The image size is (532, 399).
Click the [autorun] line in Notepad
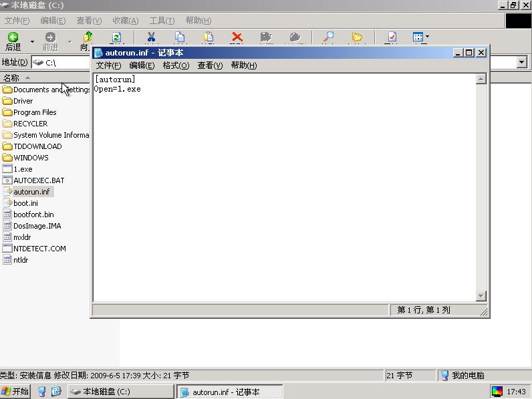pos(115,80)
